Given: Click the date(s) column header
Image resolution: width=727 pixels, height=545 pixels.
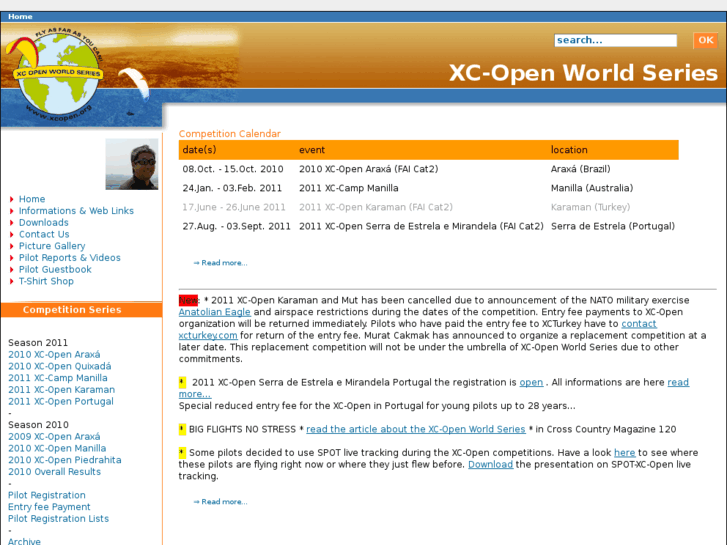Looking at the screenshot, I should pyautogui.click(x=199, y=150).
